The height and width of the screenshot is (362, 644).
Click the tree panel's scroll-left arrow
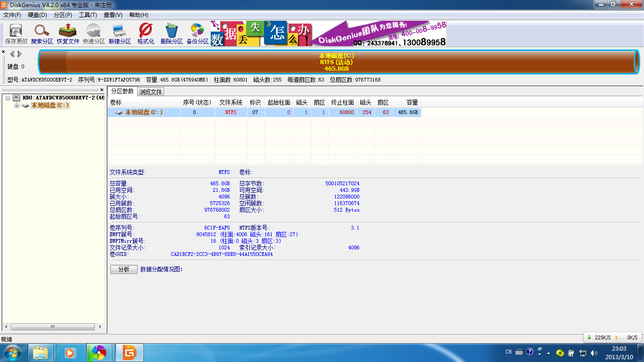[x=6, y=327]
